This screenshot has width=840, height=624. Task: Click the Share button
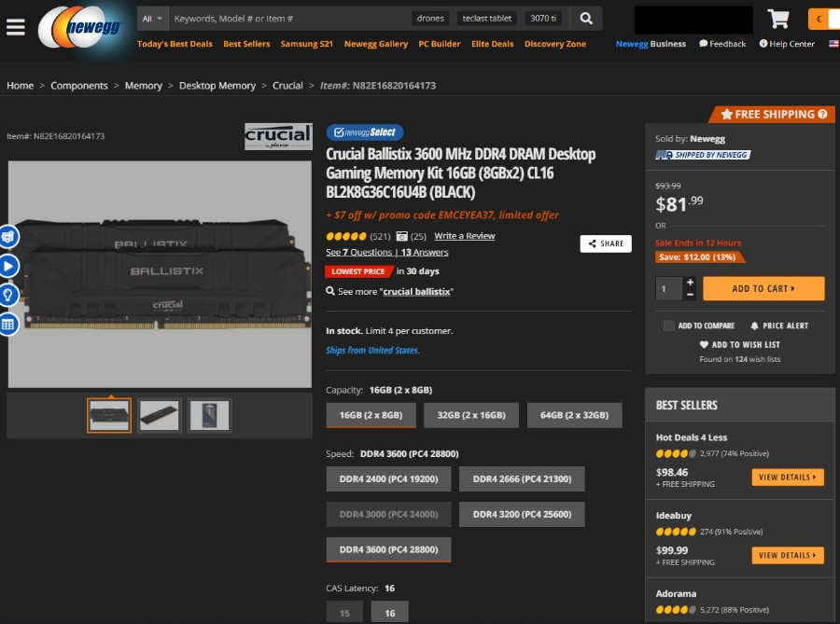[606, 243]
